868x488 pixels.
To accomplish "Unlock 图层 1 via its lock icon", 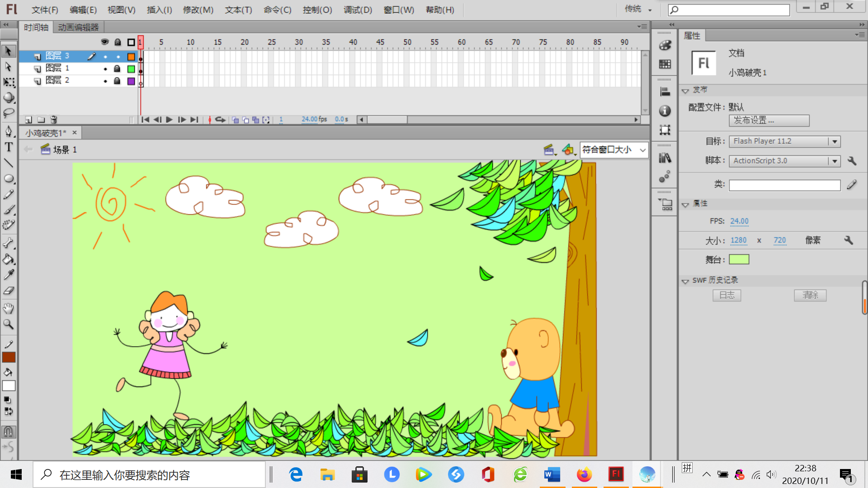I will click(117, 69).
